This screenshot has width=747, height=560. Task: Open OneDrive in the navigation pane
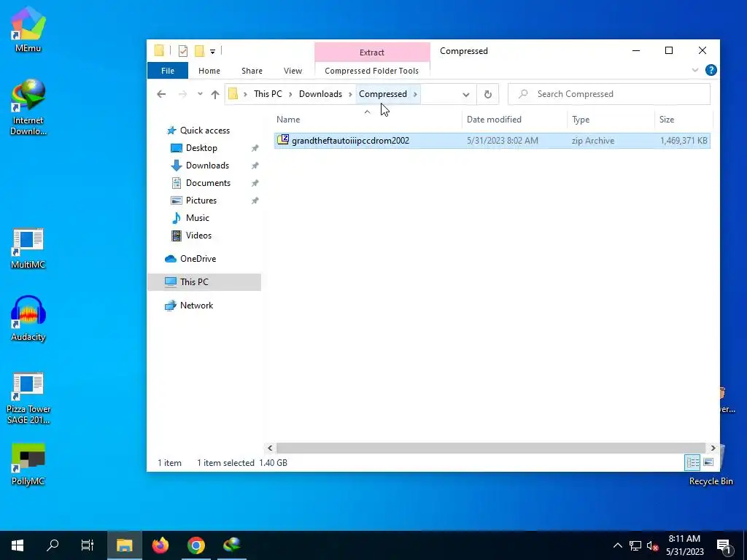click(x=197, y=259)
